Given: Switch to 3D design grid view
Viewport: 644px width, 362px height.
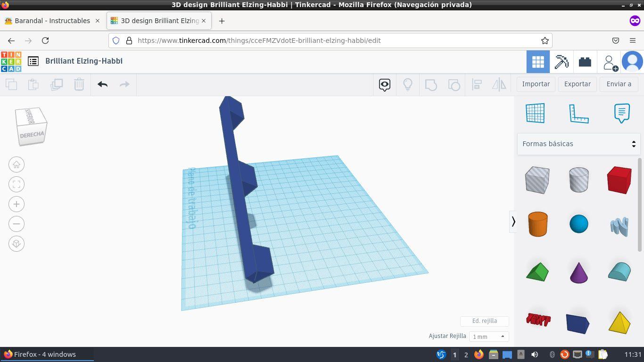Looking at the screenshot, I should [x=538, y=62].
